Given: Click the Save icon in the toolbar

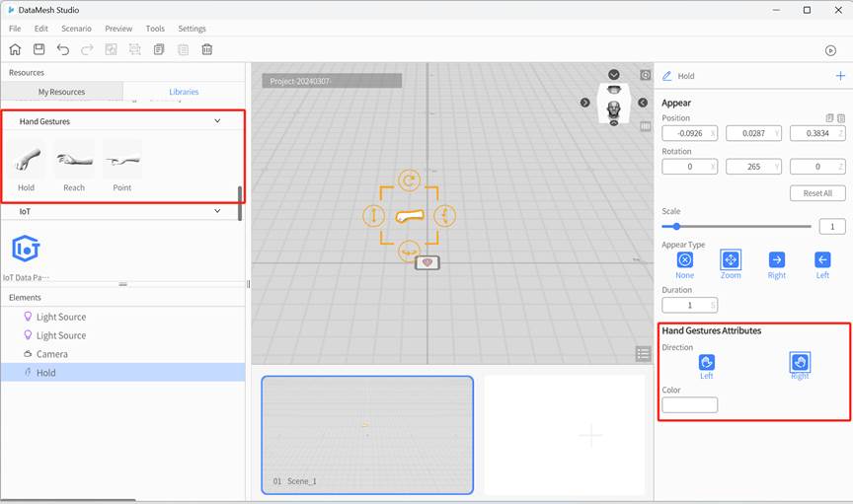Looking at the screenshot, I should [x=39, y=49].
